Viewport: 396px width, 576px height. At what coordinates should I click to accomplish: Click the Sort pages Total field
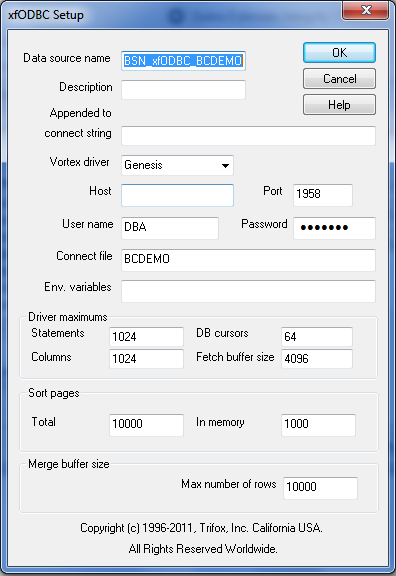click(x=146, y=425)
